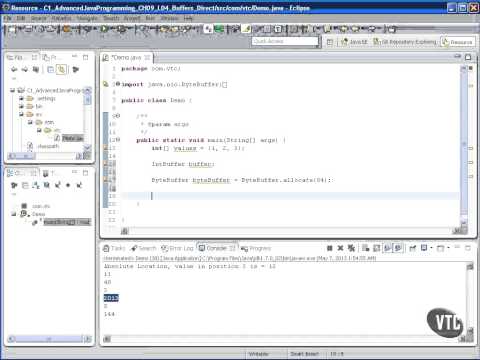Switch to the Progress tab

[x=256, y=248]
